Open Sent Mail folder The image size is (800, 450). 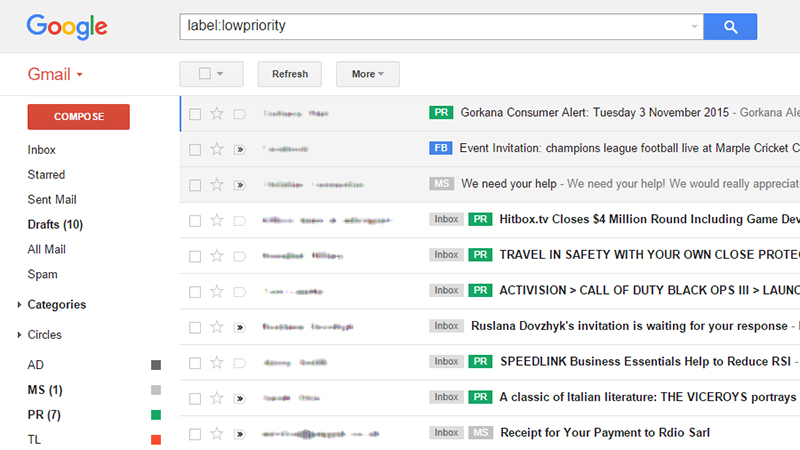(x=52, y=199)
